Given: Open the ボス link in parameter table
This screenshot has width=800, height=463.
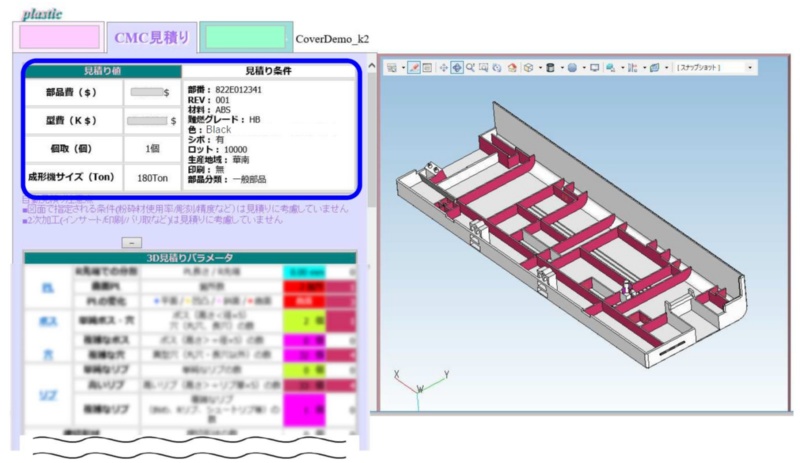Looking at the screenshot, I should coord(47,323).
